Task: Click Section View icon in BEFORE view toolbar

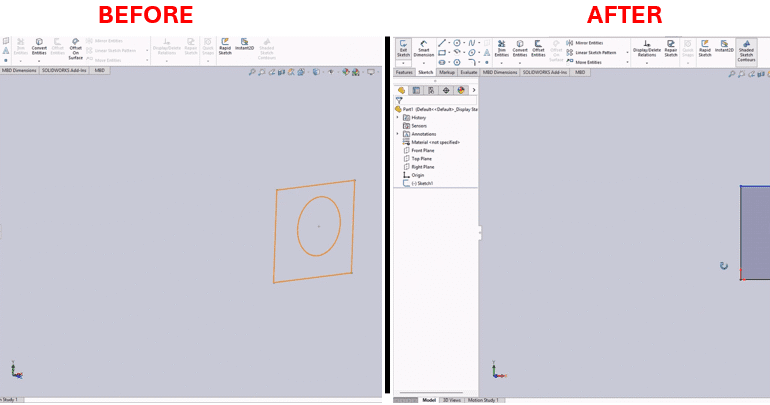Action: [x=281, y=72]
